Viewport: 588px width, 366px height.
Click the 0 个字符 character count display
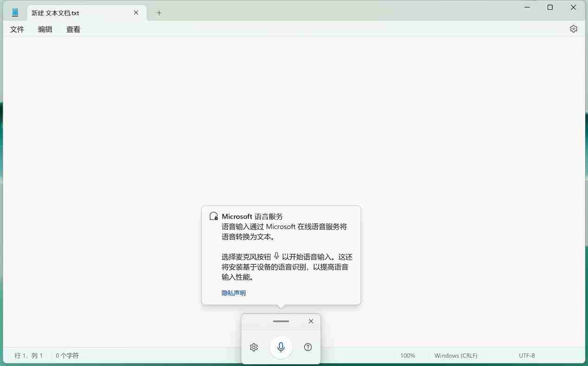[67, 355]
